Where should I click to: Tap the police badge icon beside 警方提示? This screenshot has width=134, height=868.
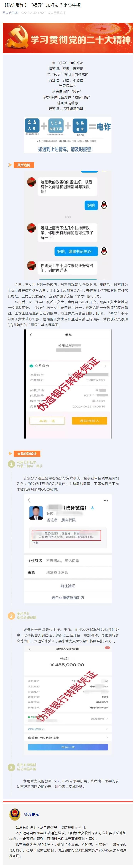tap(14, 814)
